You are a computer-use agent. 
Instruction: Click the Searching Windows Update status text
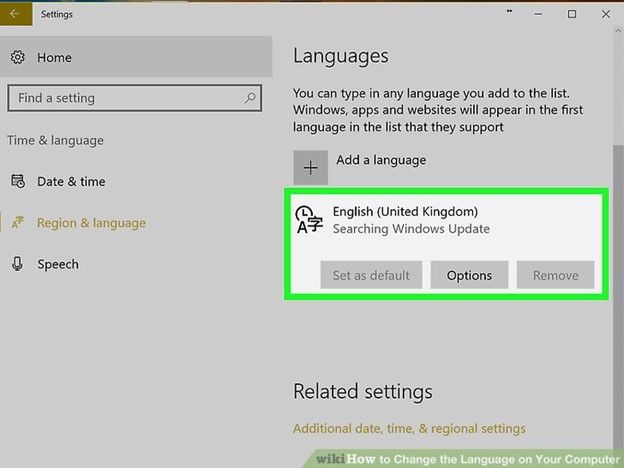tap(411, 229)
